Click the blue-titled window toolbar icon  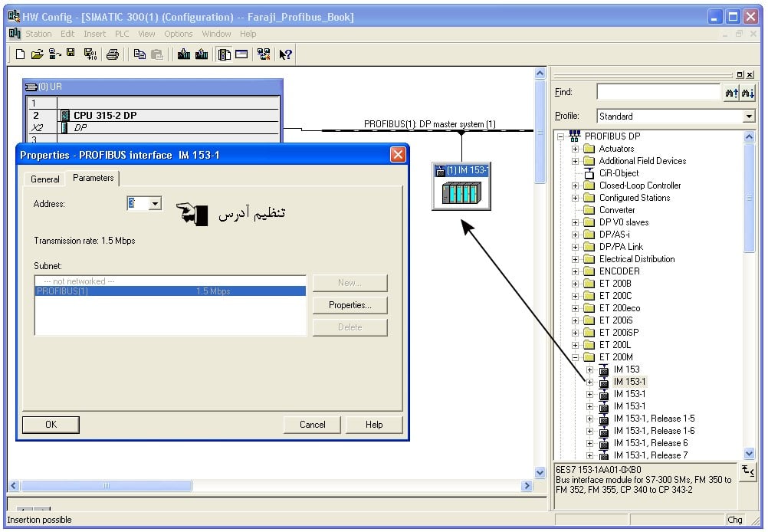241,54
